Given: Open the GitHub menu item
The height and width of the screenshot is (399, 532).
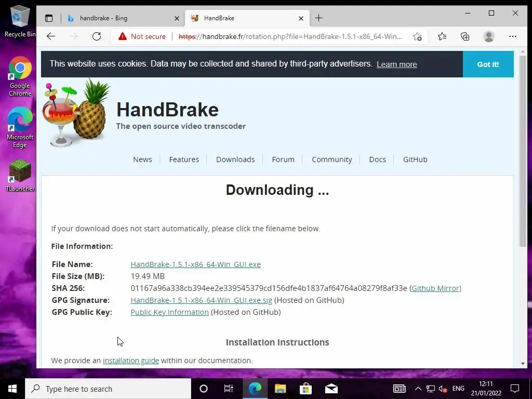Looking at the screenshot, I should point(415,159).
